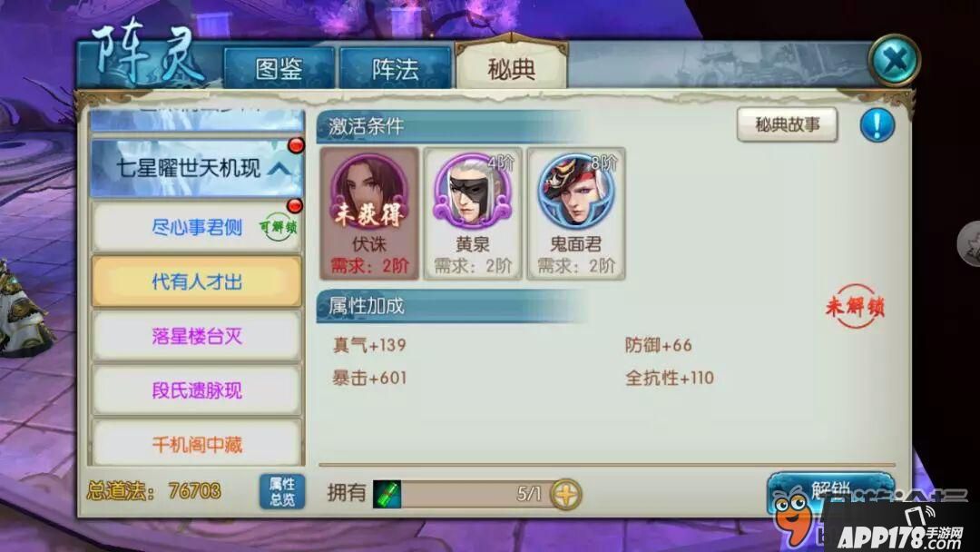Select the 伏诛 character portrait
This screenshot has height=552, width=980.
coord(368,213)
